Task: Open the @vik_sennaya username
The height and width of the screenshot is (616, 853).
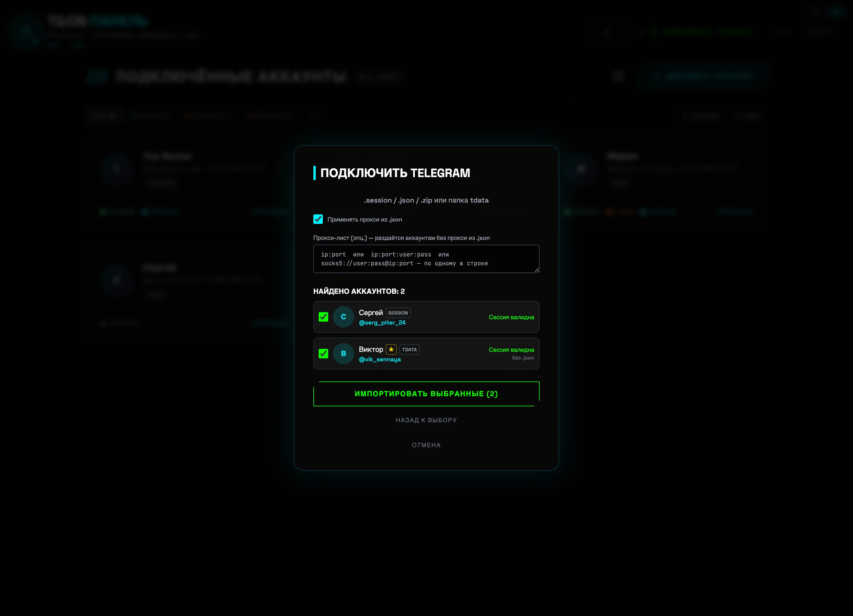Action: [x=380, y=360]
